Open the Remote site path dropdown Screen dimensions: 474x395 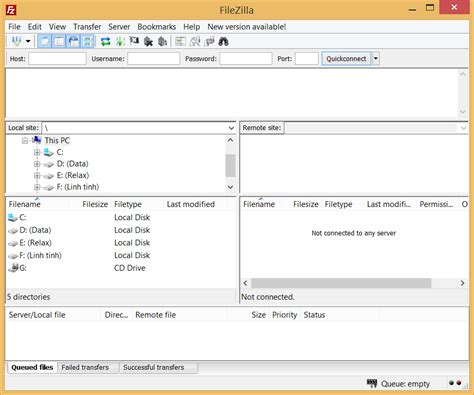[x=464, y=128]
